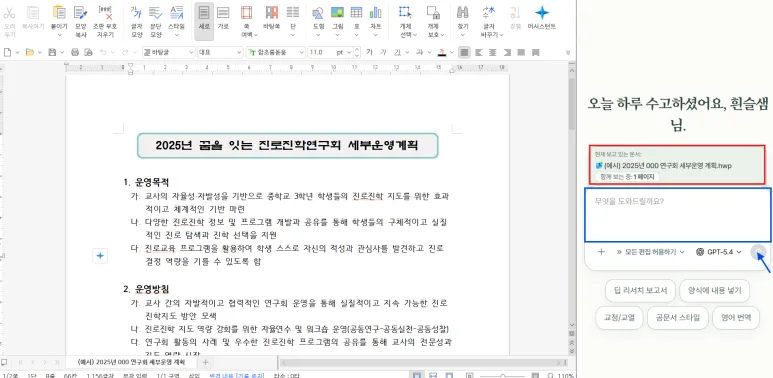This screenshot has height=378, width=773.
Task: Toggle bold 가 formatting
Action: 370,52
